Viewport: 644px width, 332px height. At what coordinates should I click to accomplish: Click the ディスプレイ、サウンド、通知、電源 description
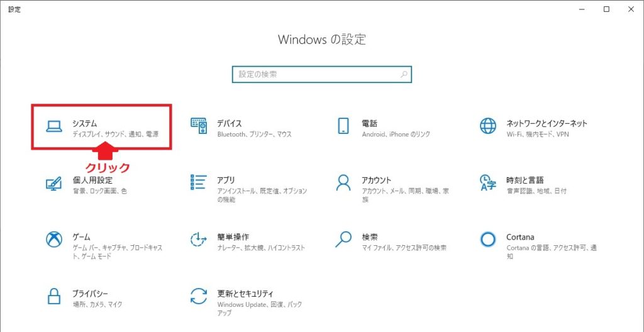(x=116, y=135)
